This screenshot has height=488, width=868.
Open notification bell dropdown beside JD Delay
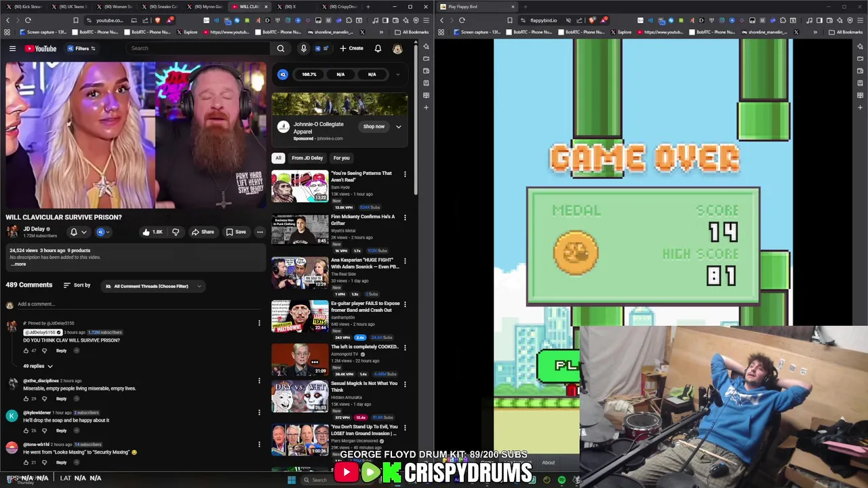(x=78, y=232)
